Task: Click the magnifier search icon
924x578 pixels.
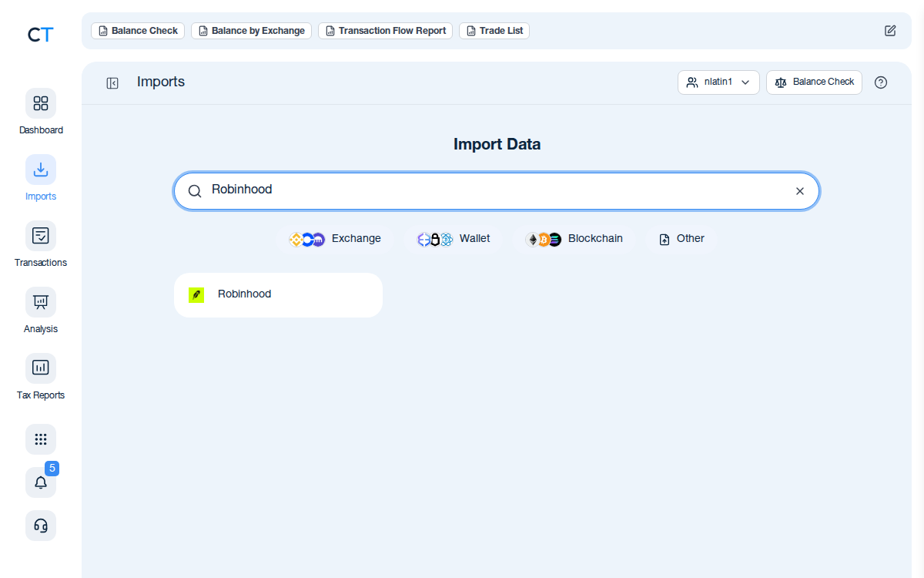Action: (195, 191)
